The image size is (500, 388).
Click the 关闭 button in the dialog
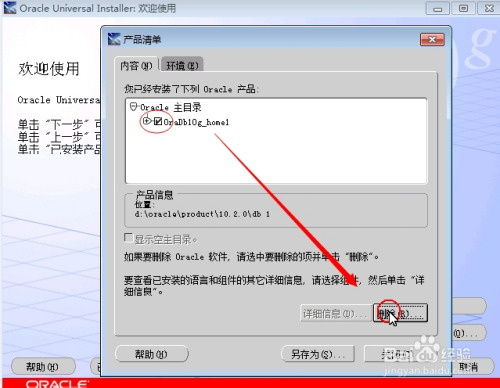(x=399, y=354)
